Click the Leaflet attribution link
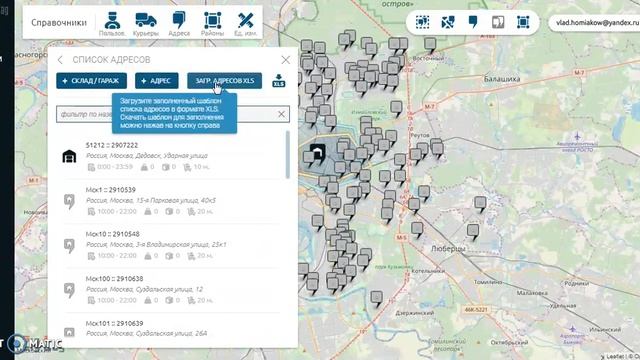This screenshot has height=360, width=640. pos(615,357)
